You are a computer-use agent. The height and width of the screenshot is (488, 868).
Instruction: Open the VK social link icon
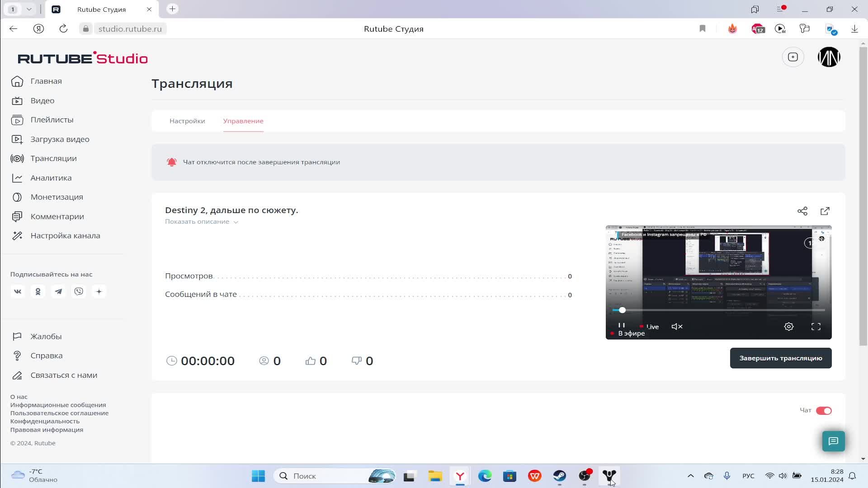18,291
